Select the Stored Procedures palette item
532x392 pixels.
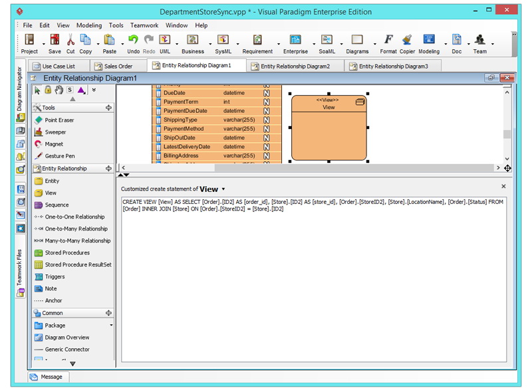click(66, 252)
